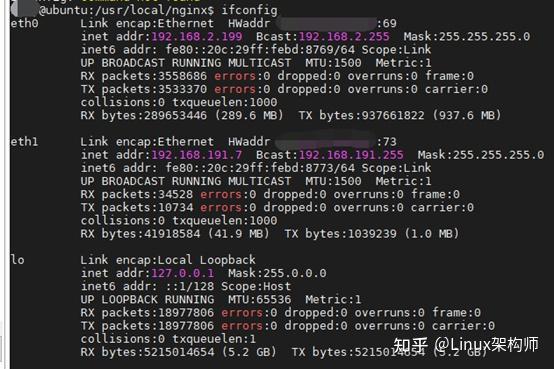Screen dimensions: 554x369
Task: Click the eth0 inet6 address ending 8769/64
Action: click(x=260, y=49)
